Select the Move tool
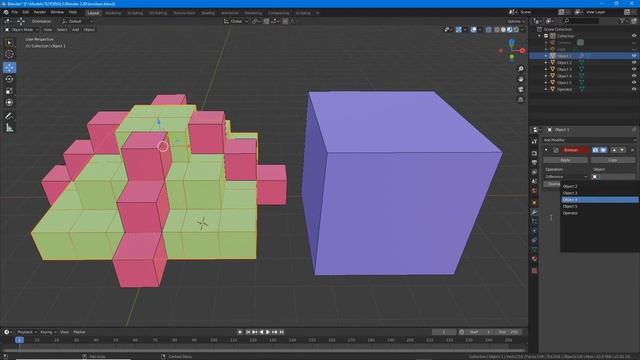 pos(9,67)
